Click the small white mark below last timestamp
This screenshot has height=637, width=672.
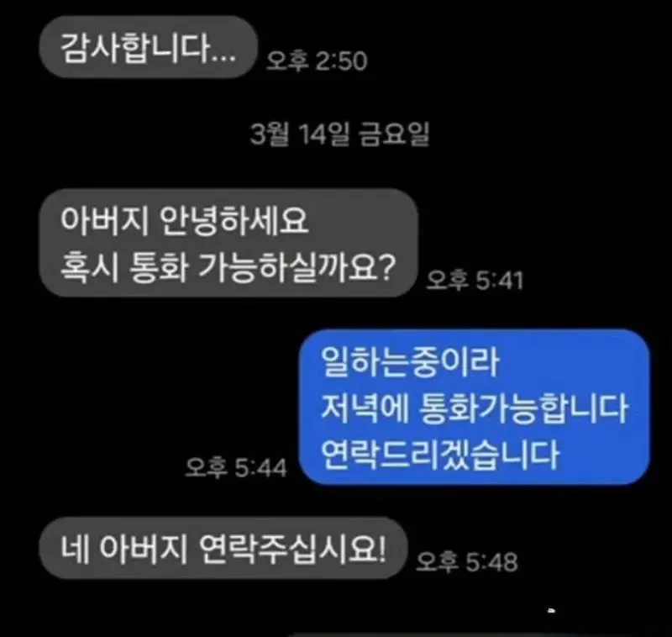pyautogui.click(x=552, y=610)
